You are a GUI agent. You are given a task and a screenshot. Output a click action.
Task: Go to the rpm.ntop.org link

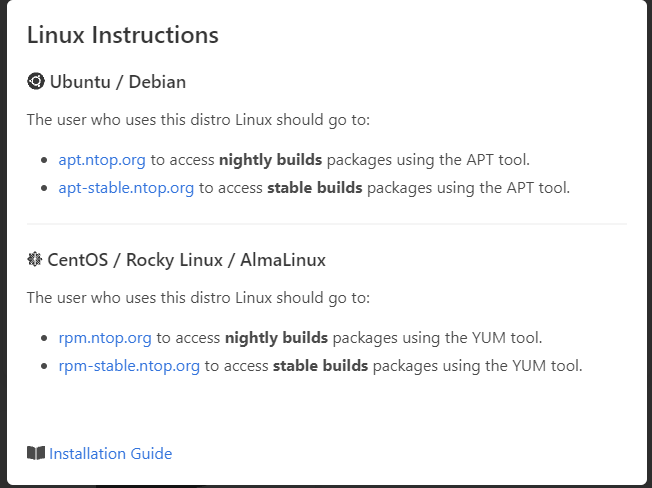[105, 338]
